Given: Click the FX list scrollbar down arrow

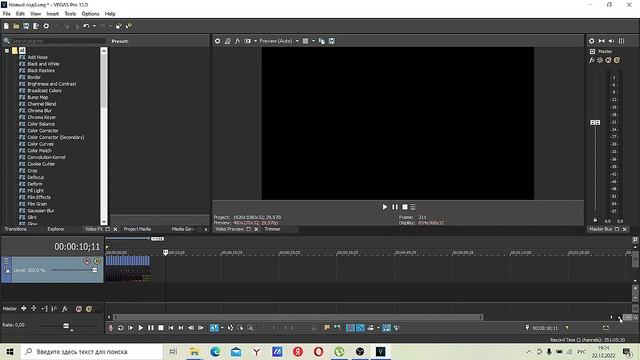Looking at the screenshot, I should click(x=104, y=222).
